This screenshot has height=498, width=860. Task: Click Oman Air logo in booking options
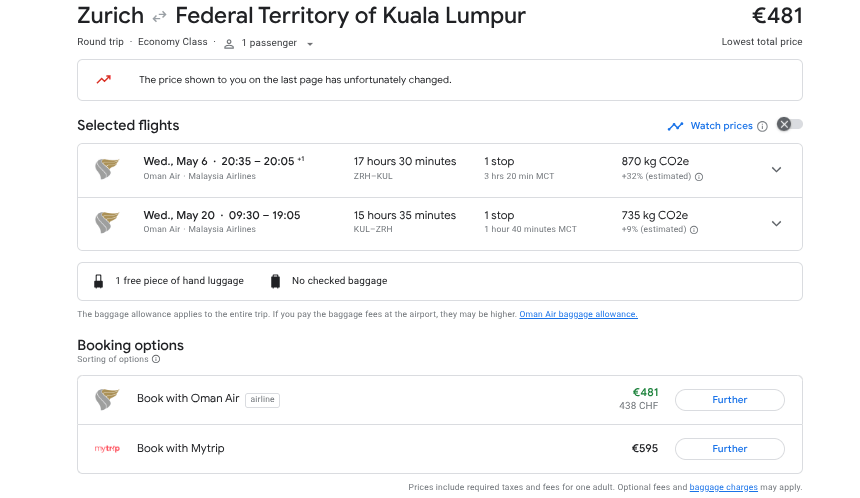tap(106, 399)
